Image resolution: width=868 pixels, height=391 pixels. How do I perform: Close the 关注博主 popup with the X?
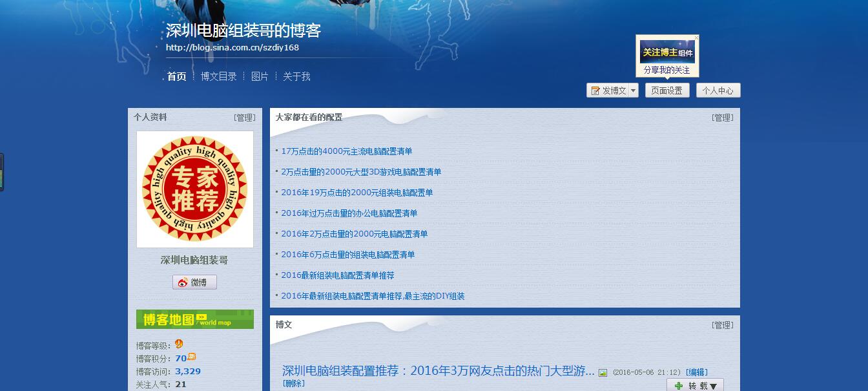[696, 38]
